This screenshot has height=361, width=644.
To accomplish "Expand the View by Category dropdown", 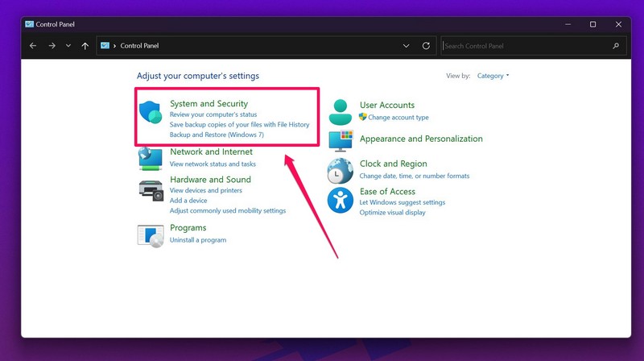I will coord(493,76).
